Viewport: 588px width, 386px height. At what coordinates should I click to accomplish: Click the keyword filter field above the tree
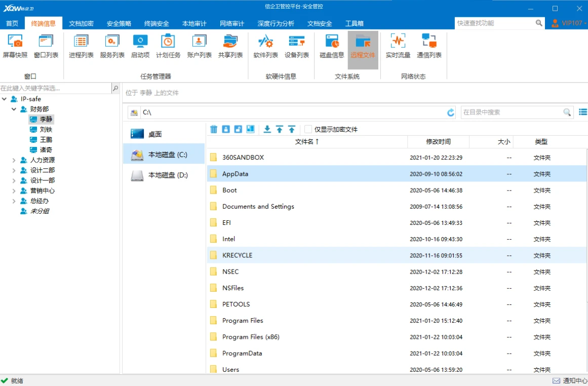tap(56, 88)
